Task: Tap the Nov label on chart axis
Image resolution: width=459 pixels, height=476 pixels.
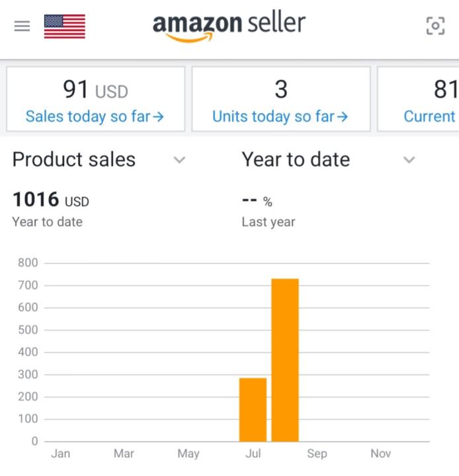Action: pyautogui.click(x=380, y=454)
